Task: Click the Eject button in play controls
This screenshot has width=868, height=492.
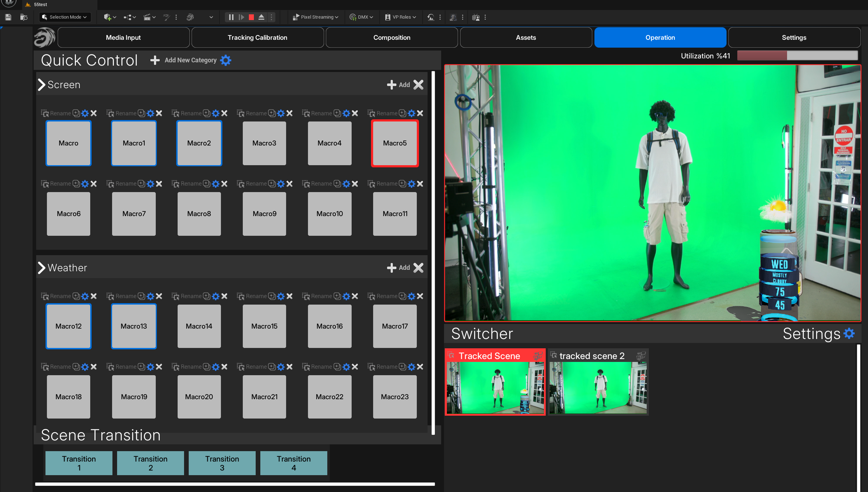Action: coord(261,17)
